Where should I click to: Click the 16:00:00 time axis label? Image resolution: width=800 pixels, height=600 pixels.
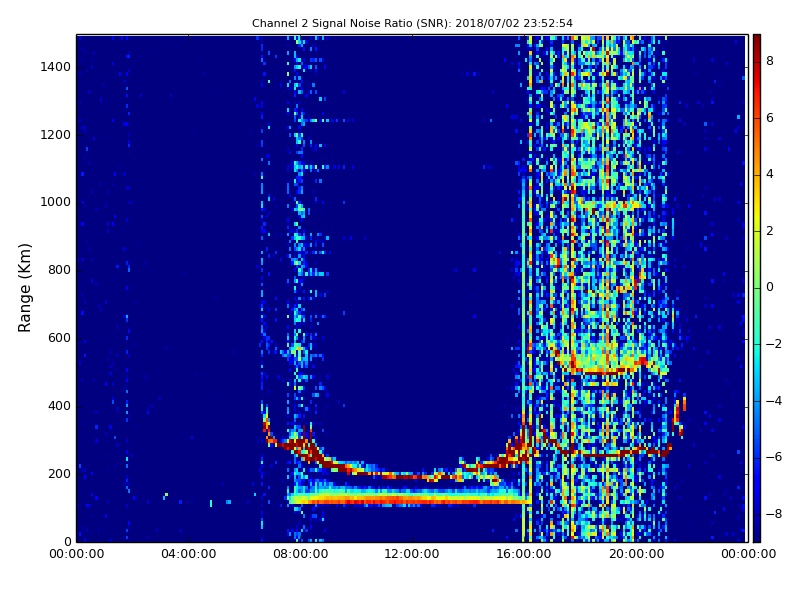tap(524, 554)
